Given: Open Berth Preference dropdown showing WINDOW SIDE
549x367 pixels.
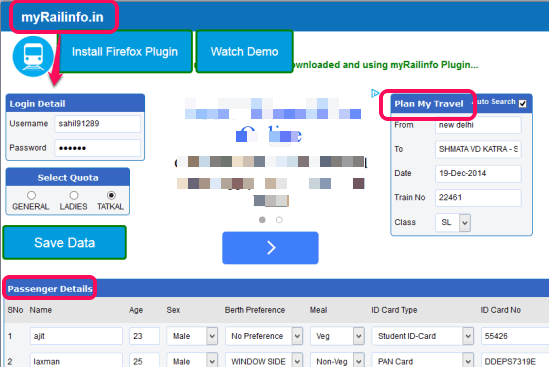Looking at the screenshot, I should [264, 360].
